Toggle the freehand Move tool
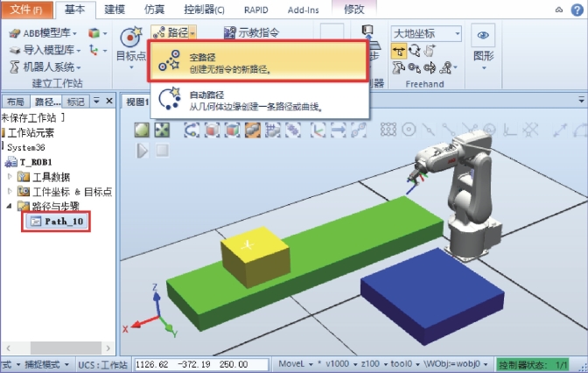 pos(399,51)
